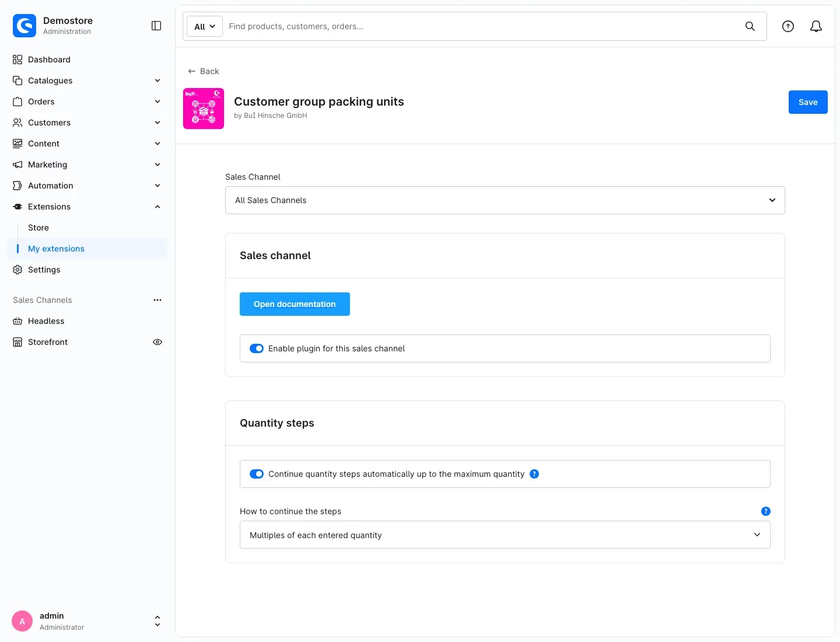This screenshot has height=642, width=840.
Task: Toggle Continue quantity steps automatically switch
Action: coord(257,474)
